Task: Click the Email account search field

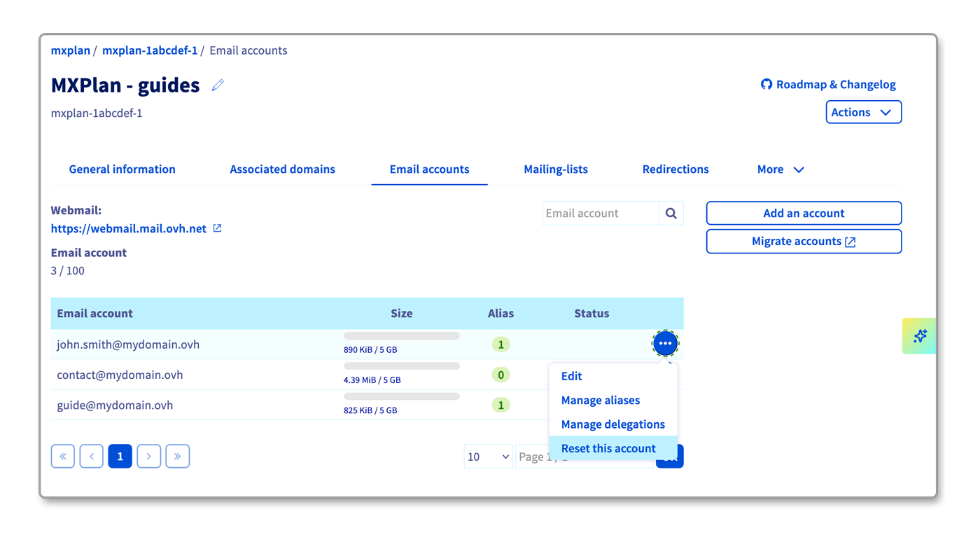Action: pos(600,214)
